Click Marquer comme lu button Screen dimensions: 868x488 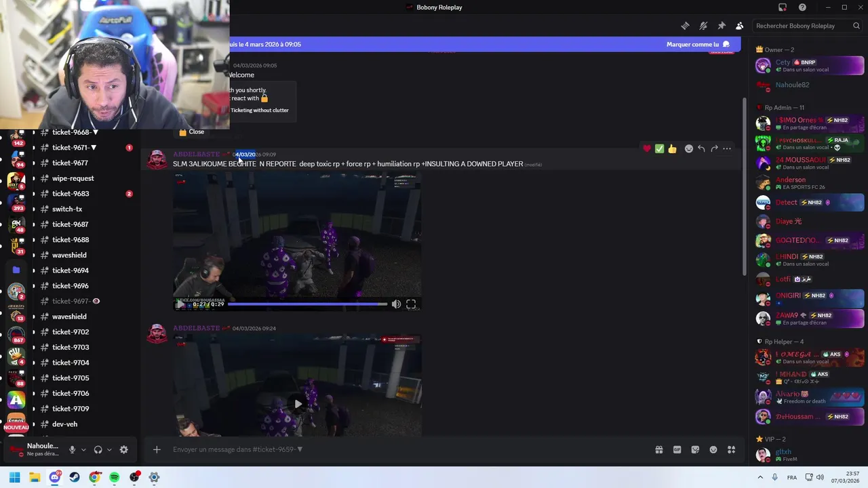[698, 45]
